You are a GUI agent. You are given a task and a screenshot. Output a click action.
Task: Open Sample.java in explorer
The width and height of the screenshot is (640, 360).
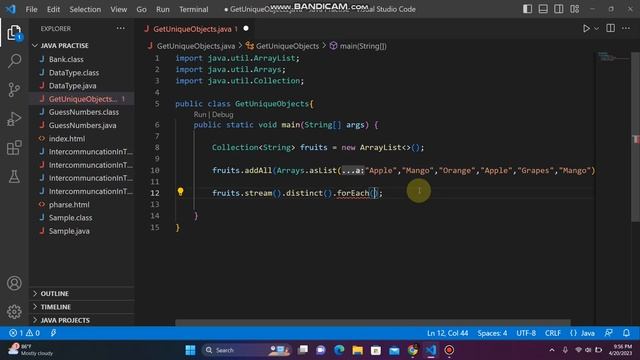tap(69, 231)
